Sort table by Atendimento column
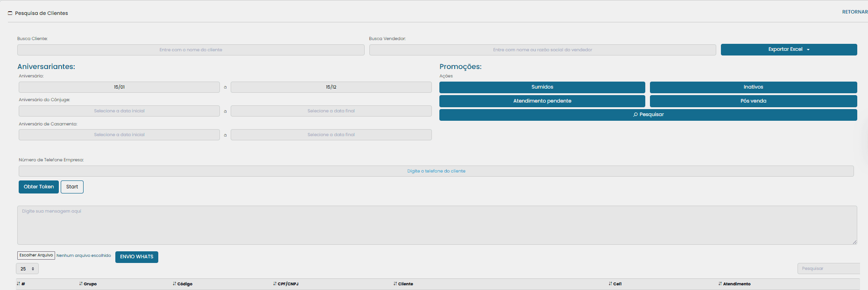The height and width of the screenshot is (290, 868). pyautogui.click(x=736, y=284)
